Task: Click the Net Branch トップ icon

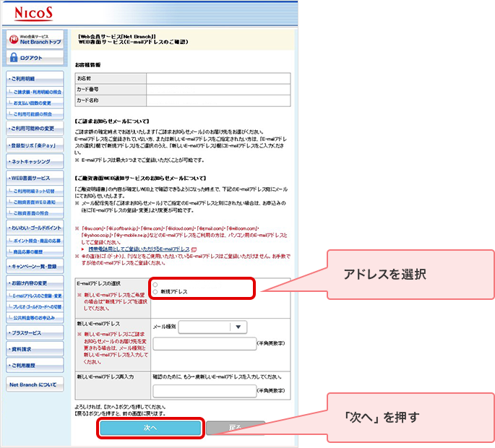Action: (x=14, y=40)
